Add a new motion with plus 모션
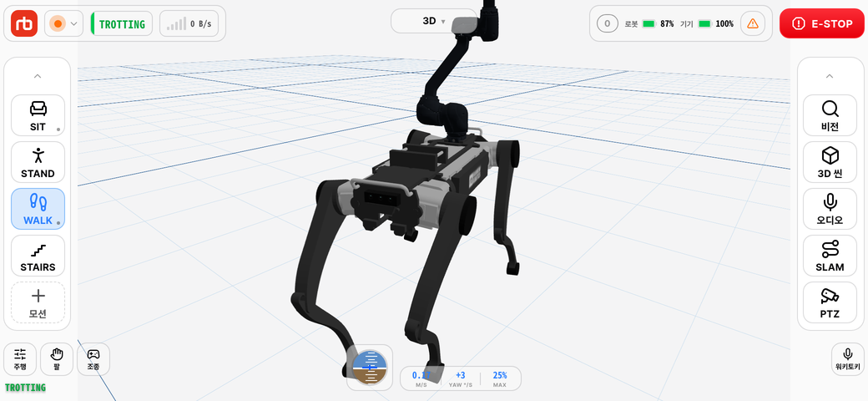Image resolution: width=868 pixels, height=401 pixels. tap(38, 303)
